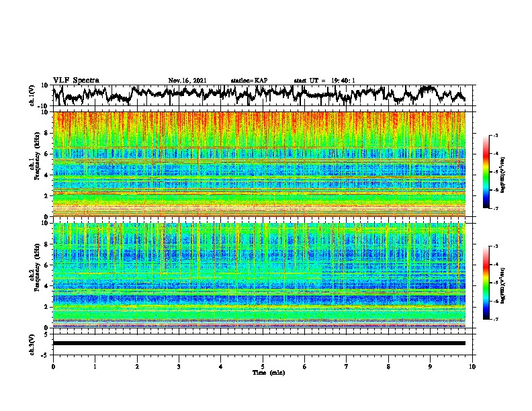Click the "4" kHz tick of ch.2 spectrogram
The width and height of the screenshot is (532, 411).
pyautogui.click(x=47, y=286)
